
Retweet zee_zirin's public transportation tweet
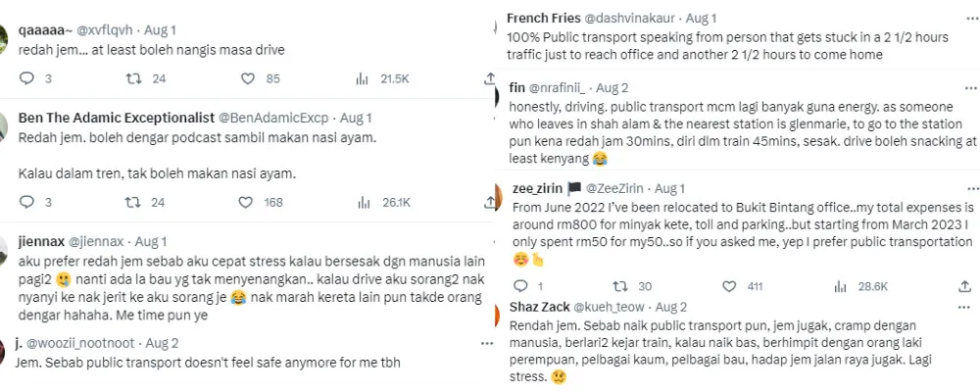point(618,286)
